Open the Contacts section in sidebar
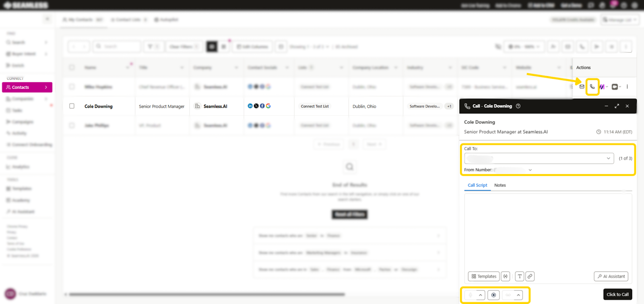Screen dimensions: 644x304 coord(27,87)
